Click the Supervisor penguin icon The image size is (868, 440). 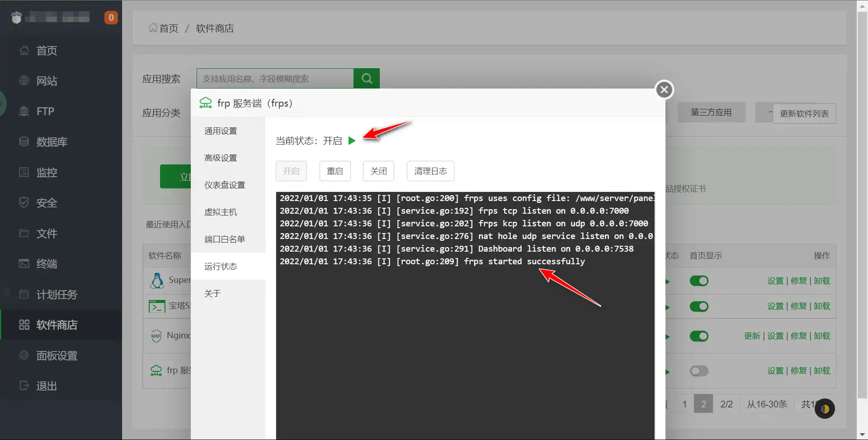(157, 281)
